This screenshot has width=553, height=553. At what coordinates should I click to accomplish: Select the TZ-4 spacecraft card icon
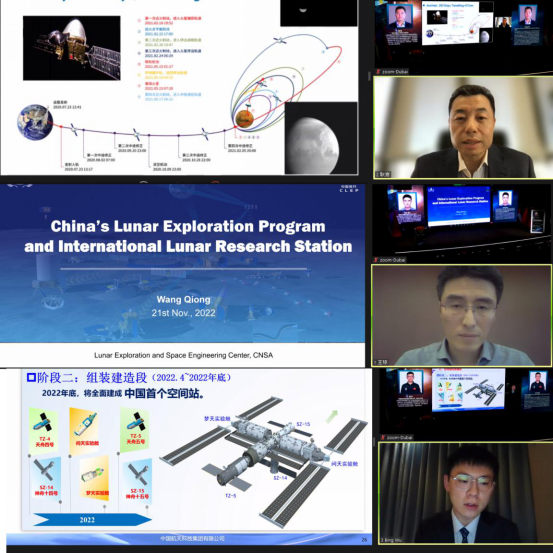tap(43, 430)
